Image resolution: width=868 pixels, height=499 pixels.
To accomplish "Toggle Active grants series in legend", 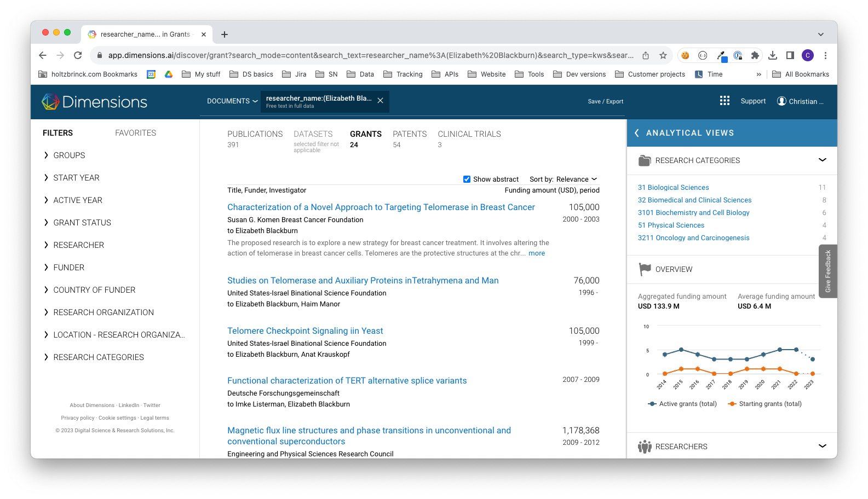I will (682, 404).
